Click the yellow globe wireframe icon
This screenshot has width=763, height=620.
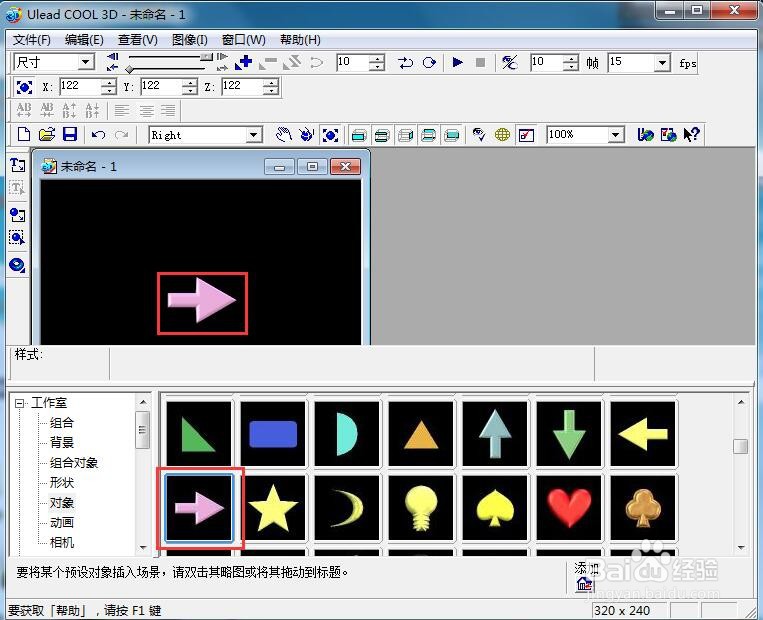[x=502, y=134]
